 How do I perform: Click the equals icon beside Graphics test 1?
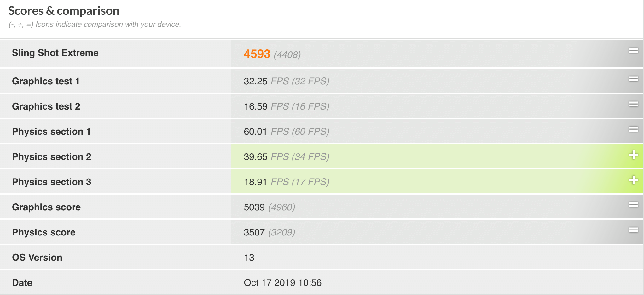click(633, 79)
